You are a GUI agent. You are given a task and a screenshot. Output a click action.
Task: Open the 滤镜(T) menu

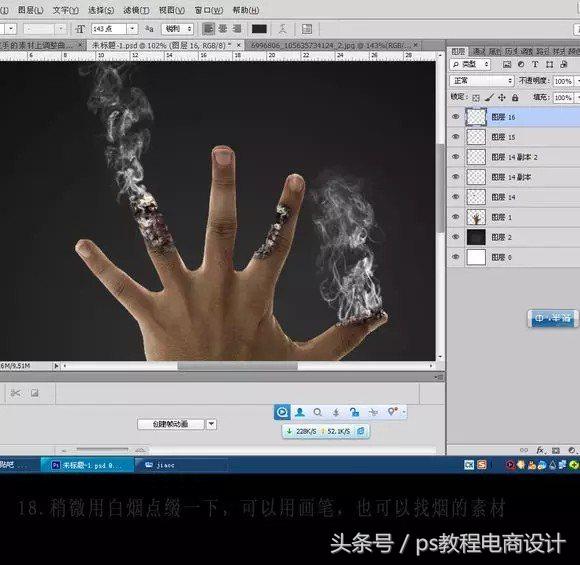coord(136,10)
